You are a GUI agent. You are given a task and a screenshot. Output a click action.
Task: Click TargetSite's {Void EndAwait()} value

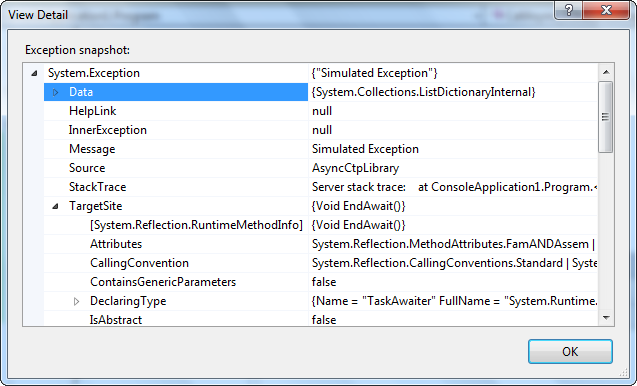[358, 206]
